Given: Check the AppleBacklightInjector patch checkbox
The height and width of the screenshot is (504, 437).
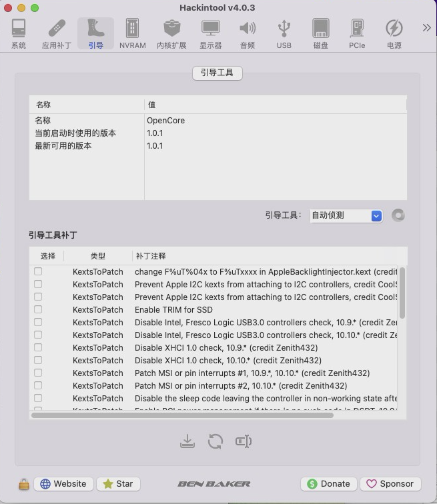Looking at the screenshot, I should pyautogui.click(x=38, y=271).
